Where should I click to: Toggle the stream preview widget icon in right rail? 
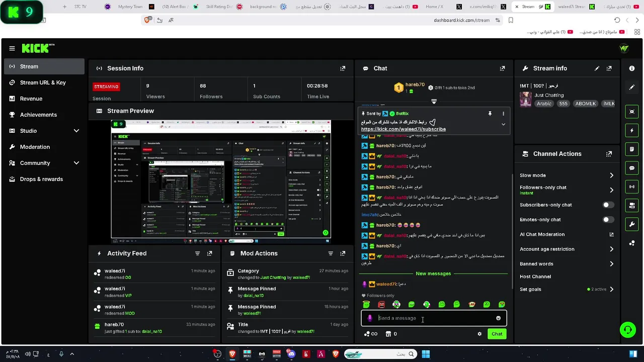tap(632, 112)
